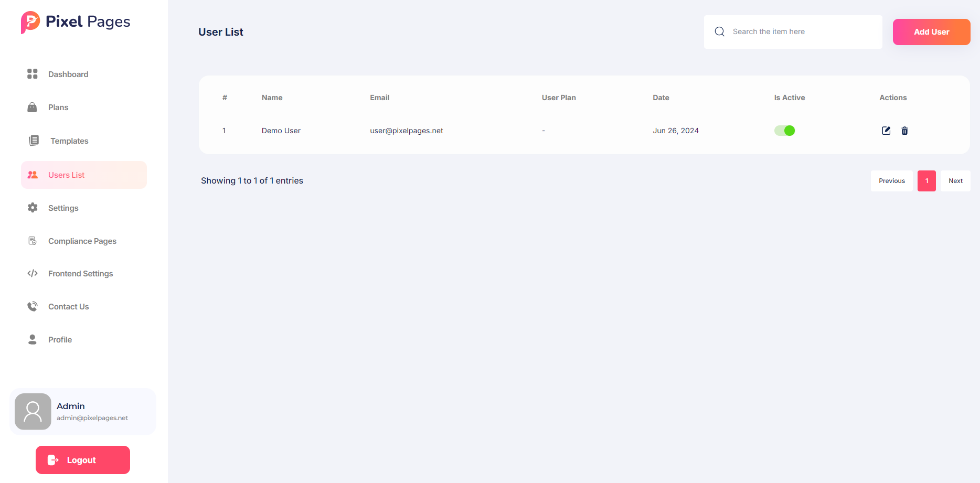The width and height of the screenshot is (980, 483).
Task: Edit Demo User with the pencil icon
Action: tap(886, 131)
